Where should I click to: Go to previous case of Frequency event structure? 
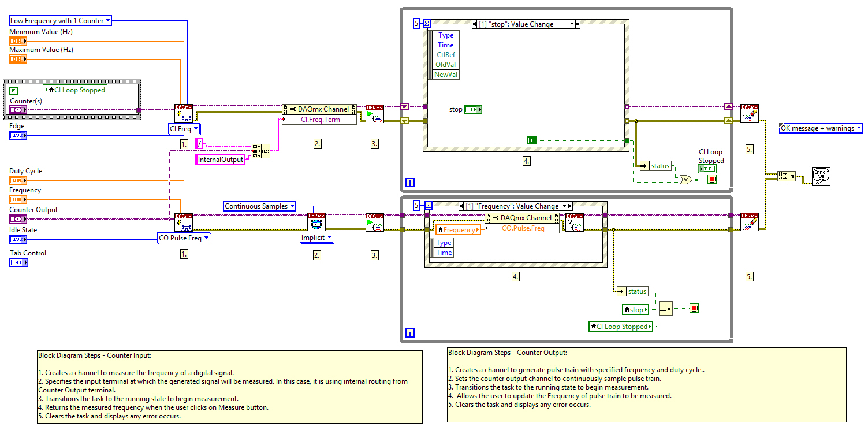[461, 206]
